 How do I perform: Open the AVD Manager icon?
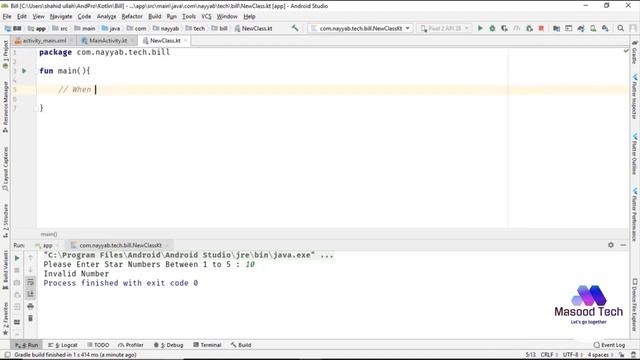(593, 28)
